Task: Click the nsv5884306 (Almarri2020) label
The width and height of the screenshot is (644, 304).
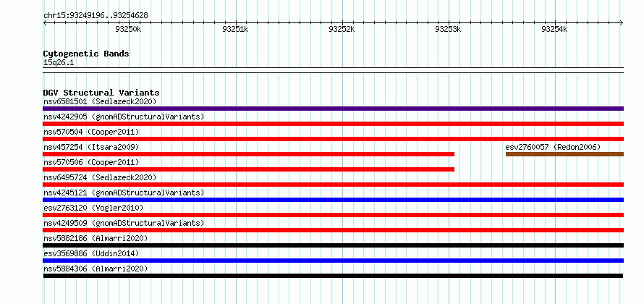Action: tap(96, 269)
